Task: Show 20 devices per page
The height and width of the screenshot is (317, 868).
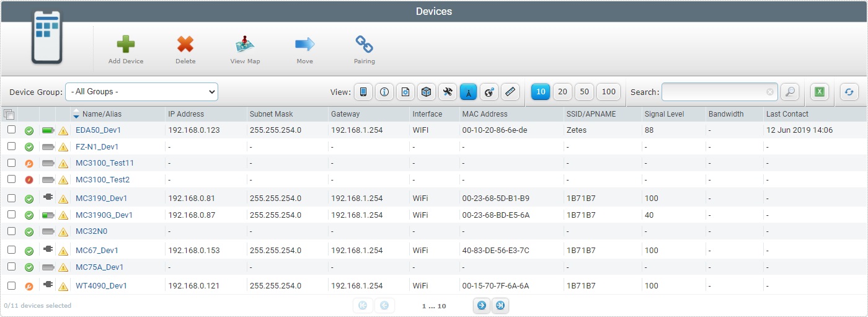Action: 562,92
